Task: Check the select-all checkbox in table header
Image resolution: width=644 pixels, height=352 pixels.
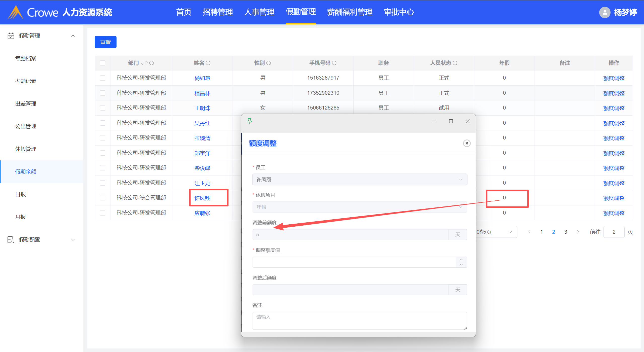Action: pos(102,63)
